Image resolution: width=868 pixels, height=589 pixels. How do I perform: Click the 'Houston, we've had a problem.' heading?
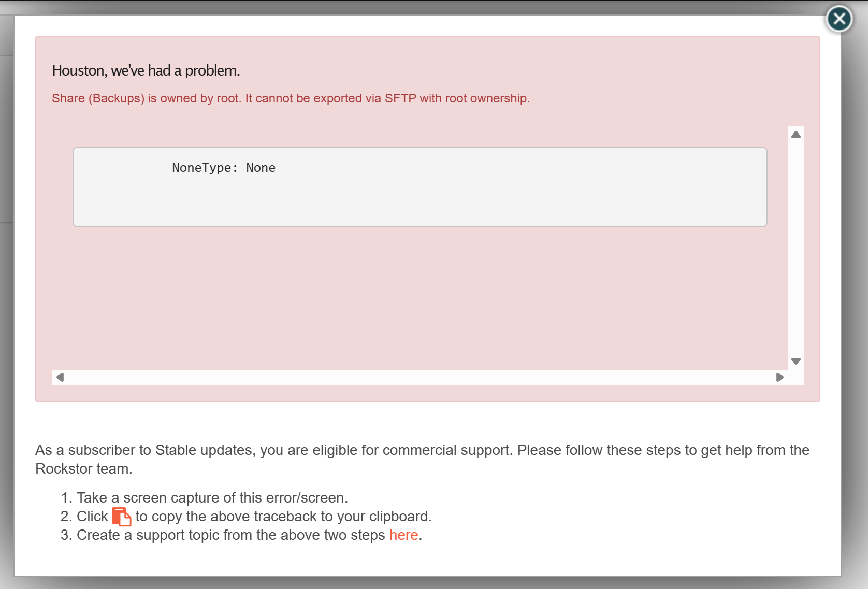pyautogui.click(x=146, y=70)
